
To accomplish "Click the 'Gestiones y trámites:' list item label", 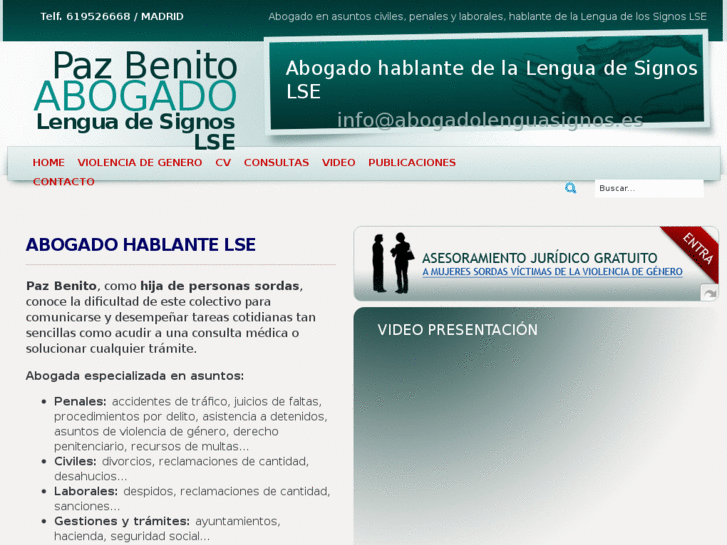I will point(122,521).
